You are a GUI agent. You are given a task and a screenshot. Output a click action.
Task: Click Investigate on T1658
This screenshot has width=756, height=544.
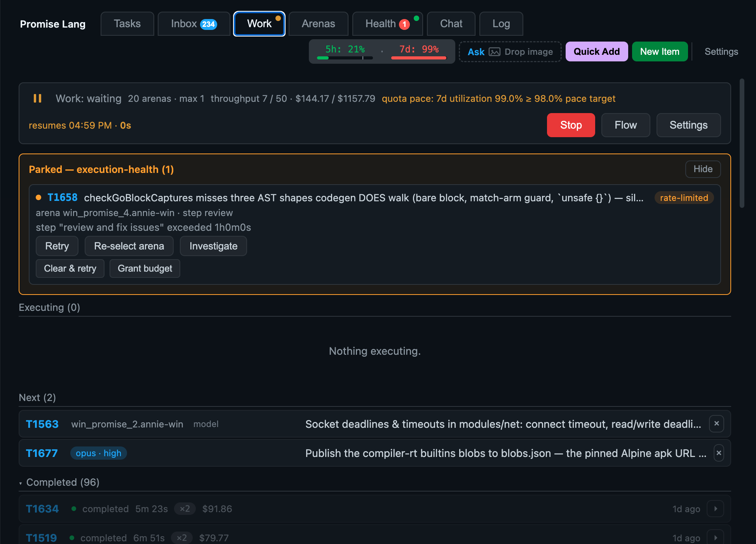coord(213,246)
